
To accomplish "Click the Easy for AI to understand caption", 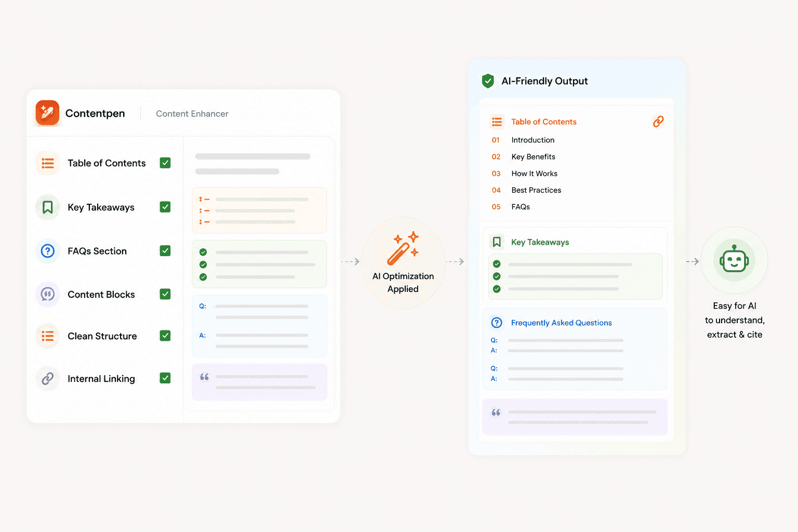I will [x=735, y=320].
